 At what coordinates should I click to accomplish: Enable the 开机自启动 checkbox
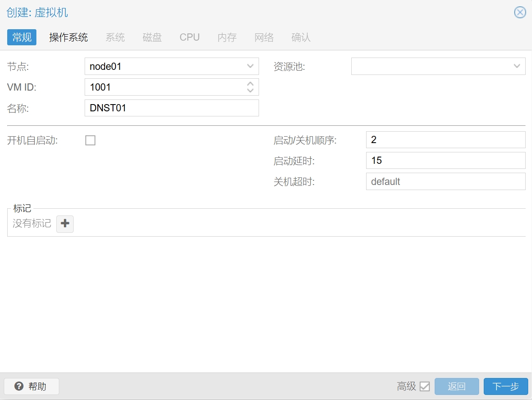(90, 140)
